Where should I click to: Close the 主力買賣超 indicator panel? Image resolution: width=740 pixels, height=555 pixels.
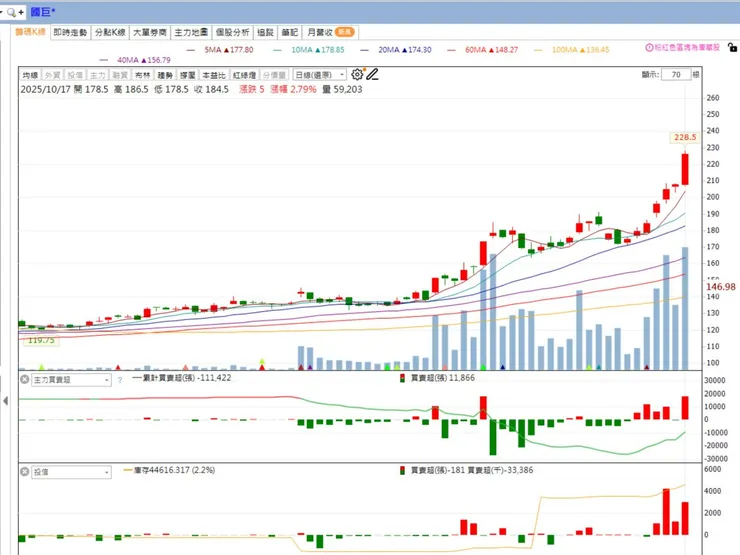(x=25, y=379)
